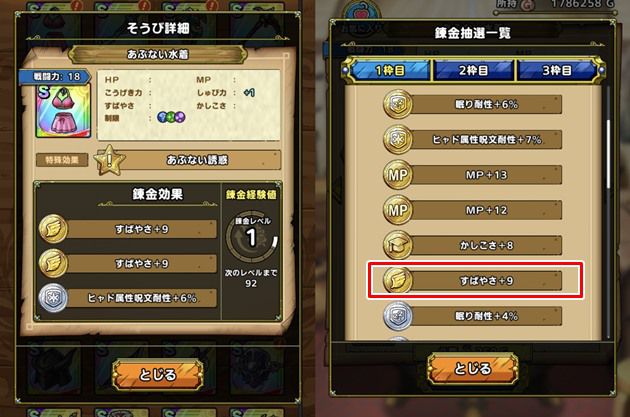Screen dimensions: 630x417
Task: Close the 錬金抽選一覧 panel with とじる
Action: 472,368
